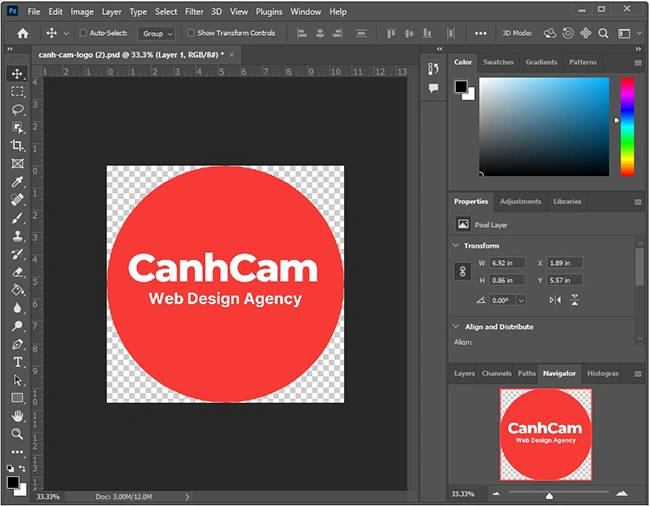Open the Group auto-select dropdown
This screenshot has height=506, width=650.
pos(157,33)
